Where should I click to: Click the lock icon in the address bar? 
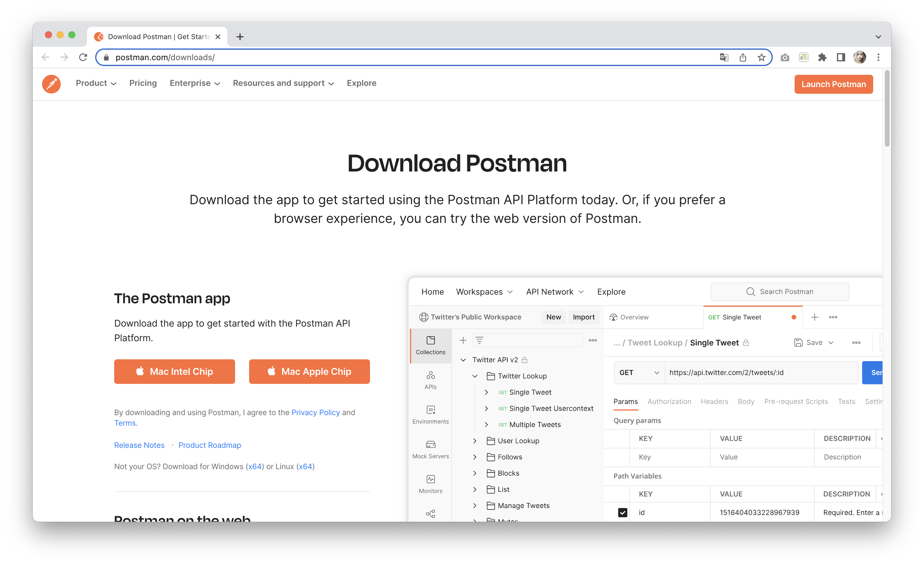point(106,57)
